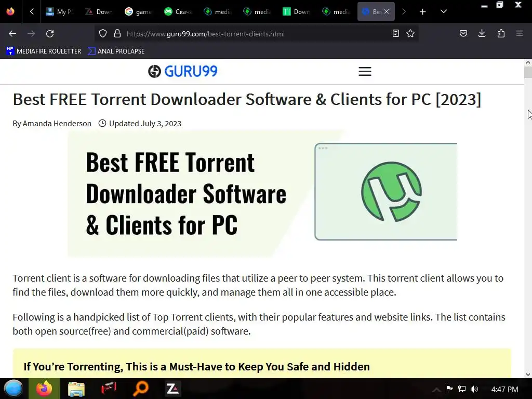Bookmark this page with star icon
Screen dimensions: 532x399
click(410, 33)
